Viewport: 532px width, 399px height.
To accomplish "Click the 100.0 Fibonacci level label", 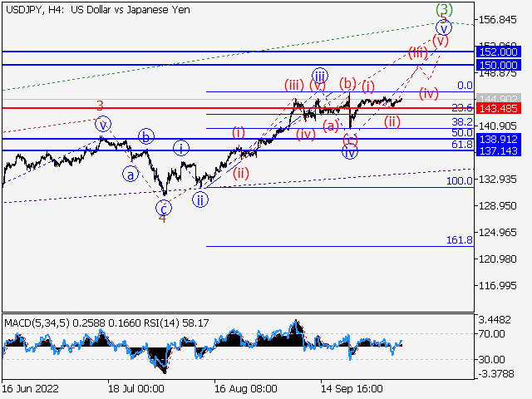I will (460, 181).
